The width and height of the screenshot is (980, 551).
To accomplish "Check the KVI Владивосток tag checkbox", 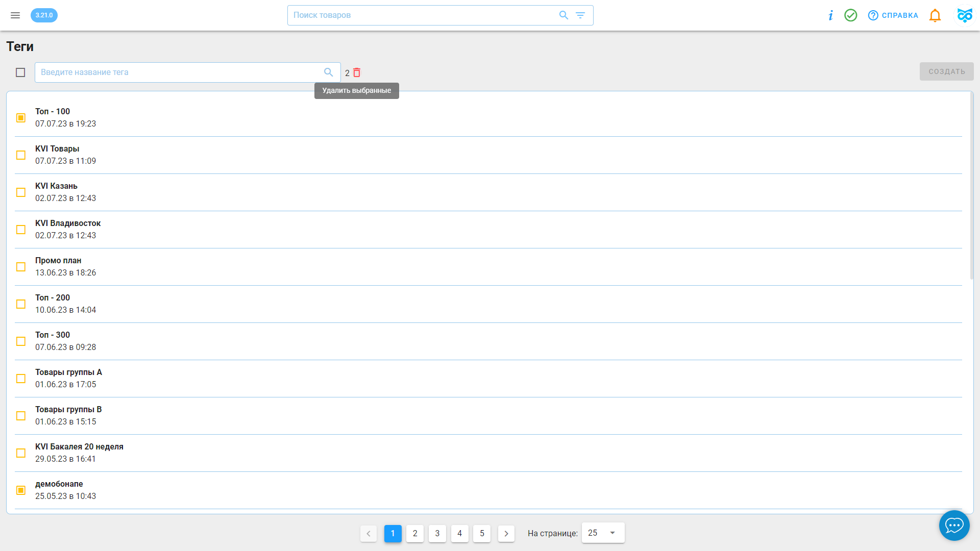I will [21, 230].
